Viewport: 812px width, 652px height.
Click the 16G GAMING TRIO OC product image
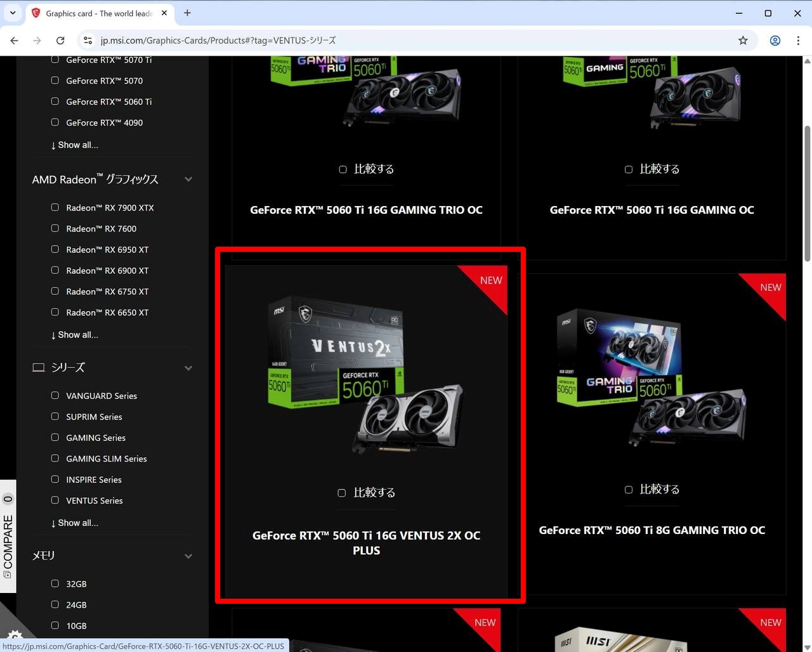coord(366,91)
